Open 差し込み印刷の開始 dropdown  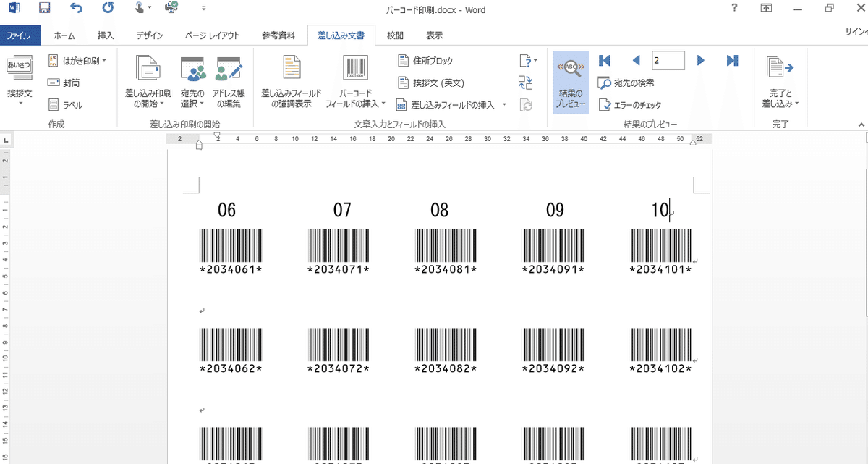pyautogui.click(x=148, y=82)
